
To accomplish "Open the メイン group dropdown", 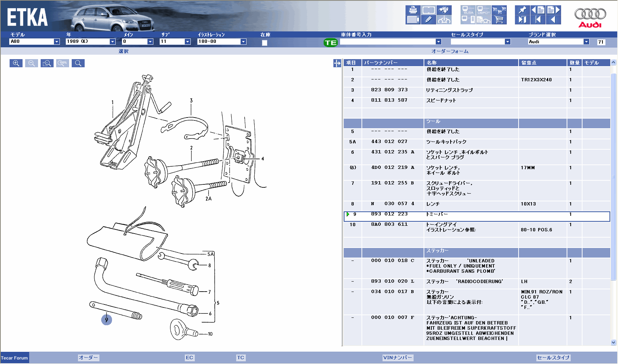I will pyautogui.click(x=150, y=41).
